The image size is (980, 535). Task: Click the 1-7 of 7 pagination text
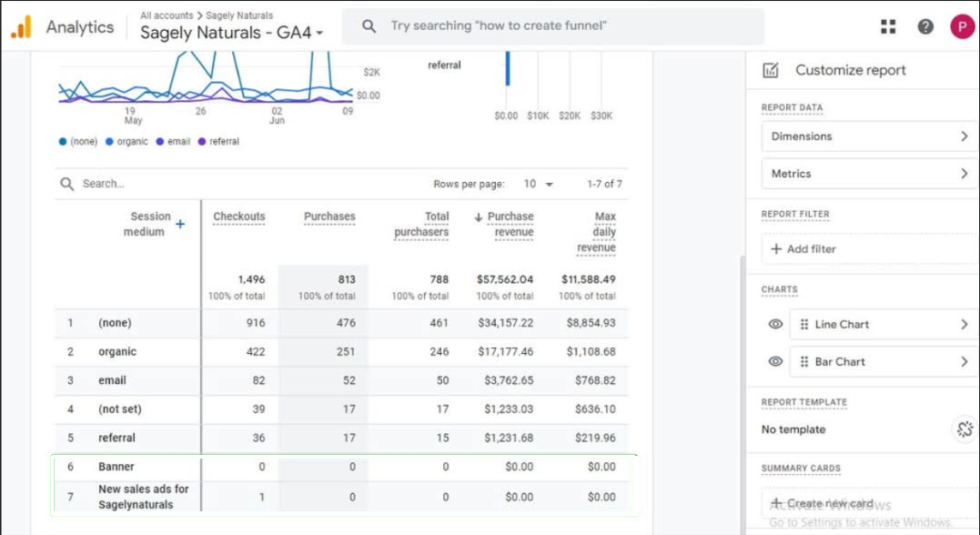tap(604, 184)
